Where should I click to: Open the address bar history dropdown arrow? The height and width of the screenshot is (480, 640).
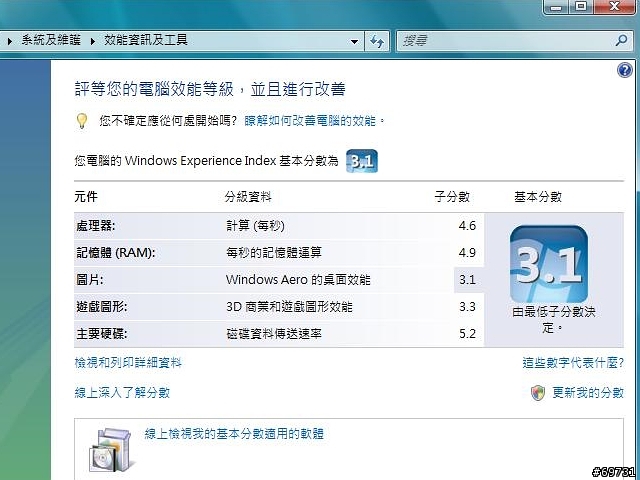[x=354, y=41]
